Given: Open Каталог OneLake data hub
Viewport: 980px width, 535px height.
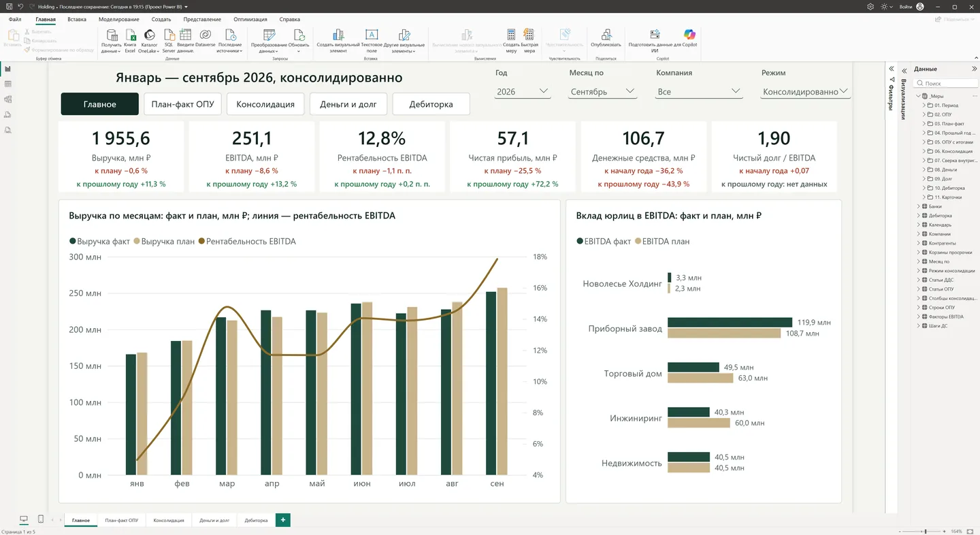Looking at the screenshot, I should click(148, 41).
